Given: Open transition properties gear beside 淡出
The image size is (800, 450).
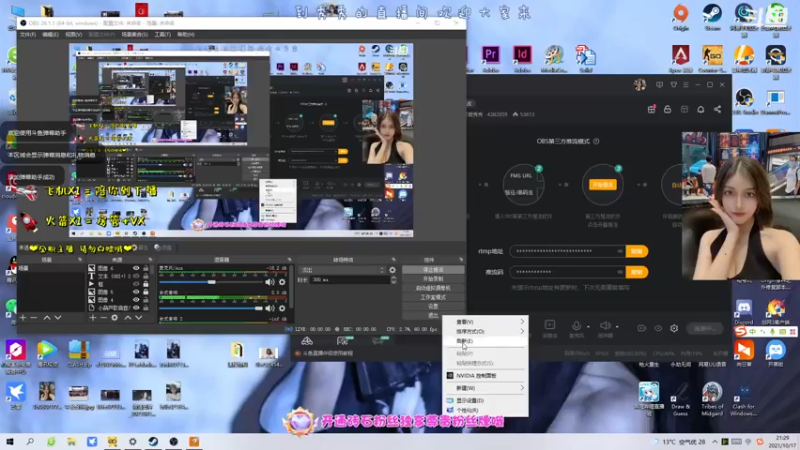Looking at the screenshot, I should (392, 270).
